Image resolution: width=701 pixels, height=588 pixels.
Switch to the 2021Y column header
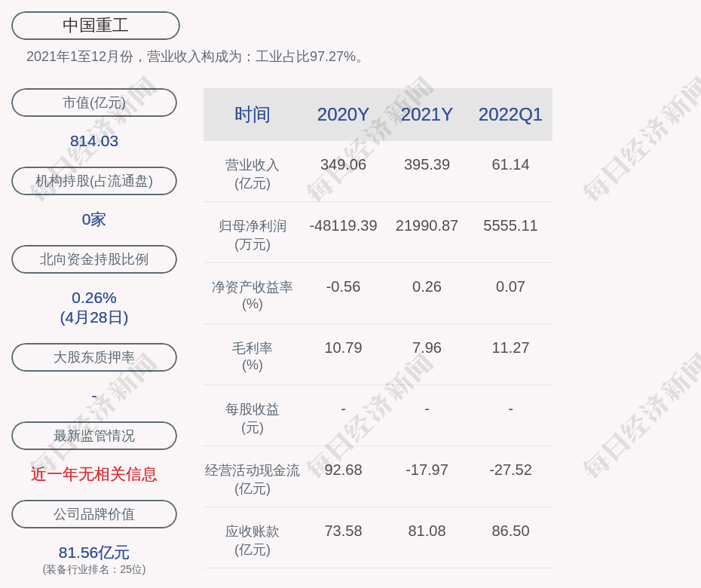[x=427, y=115]
